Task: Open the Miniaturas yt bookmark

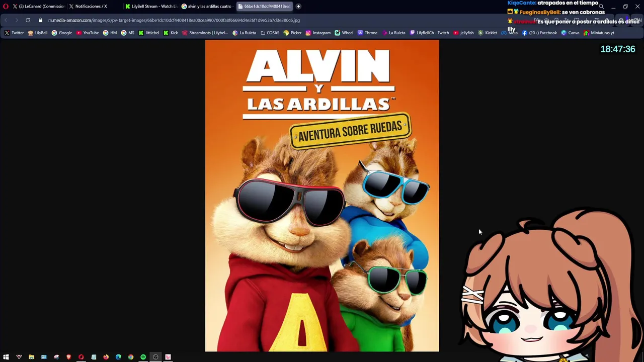Action: [599, 33]
